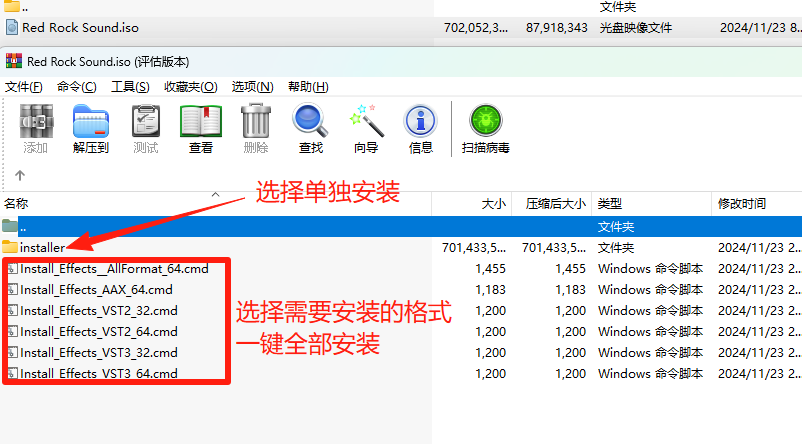Select Install_Effects_VST2_32.cmd file name

coord(99,310)
